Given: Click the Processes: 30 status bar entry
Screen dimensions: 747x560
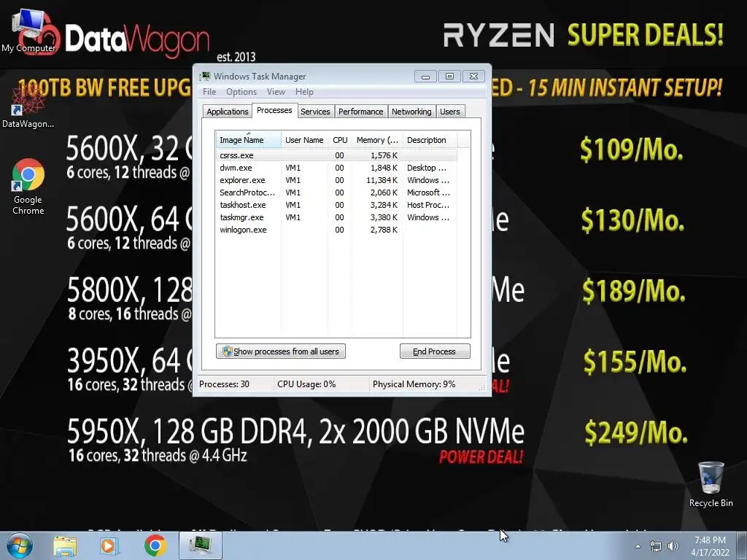Looking at the screenshot, I should pos(225,384).
